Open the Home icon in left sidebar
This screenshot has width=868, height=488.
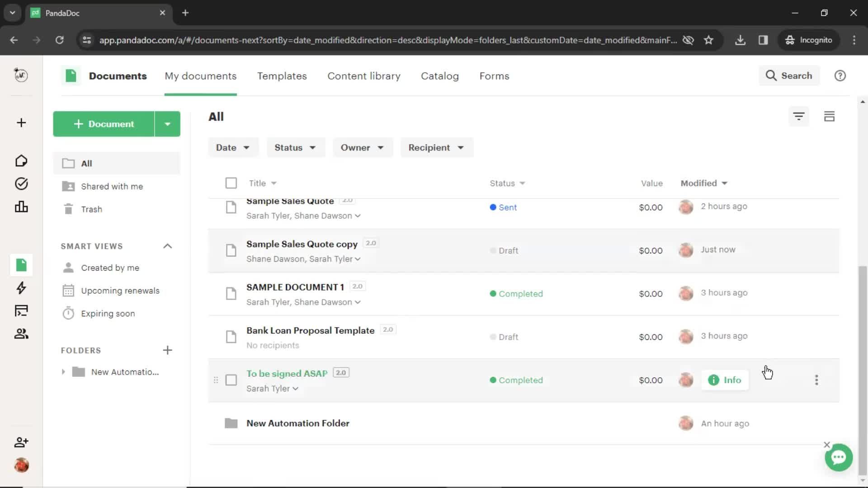(21, 161)
